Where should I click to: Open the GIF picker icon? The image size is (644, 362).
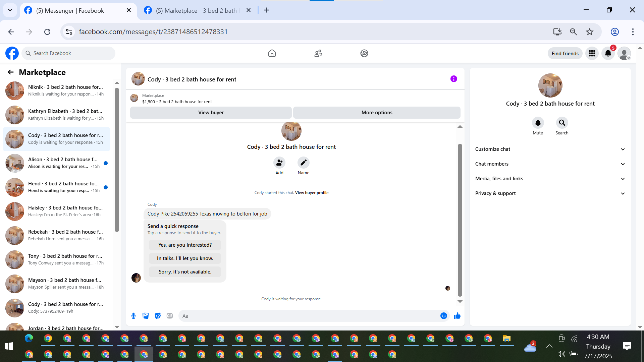170,316
